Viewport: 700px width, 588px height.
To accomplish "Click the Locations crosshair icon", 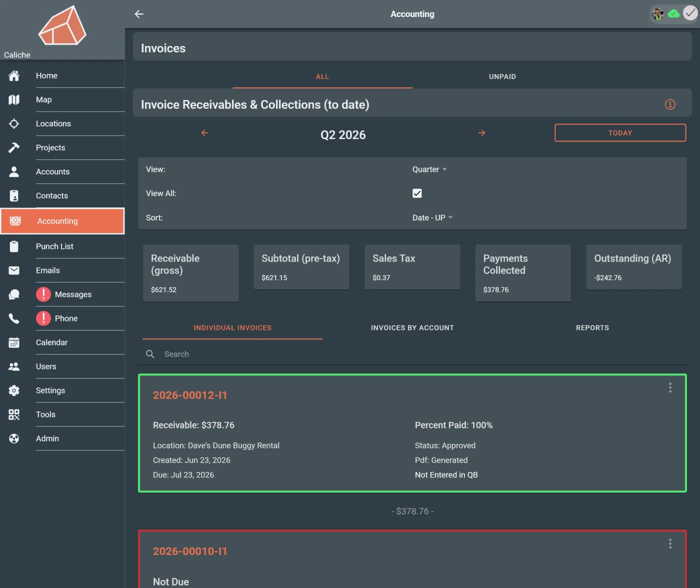I will [14, 123].
